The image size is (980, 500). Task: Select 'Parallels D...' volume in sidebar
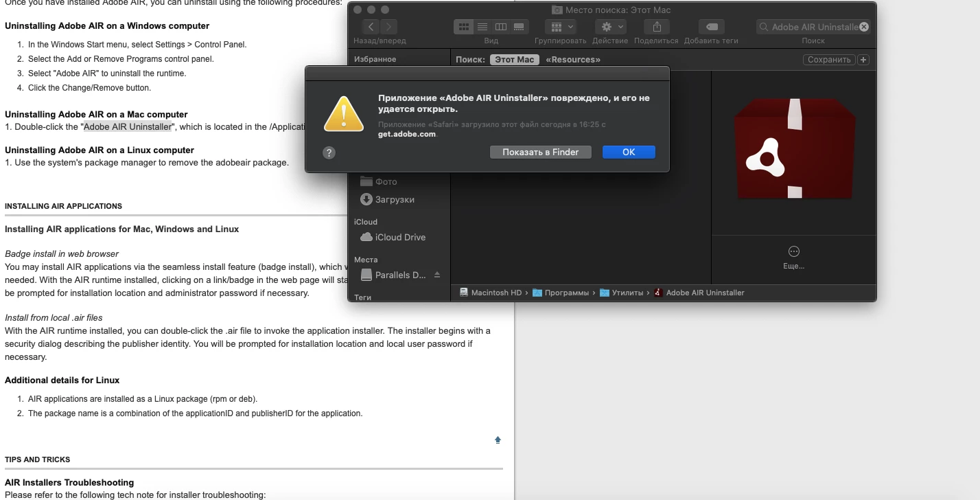click(394, 275)
